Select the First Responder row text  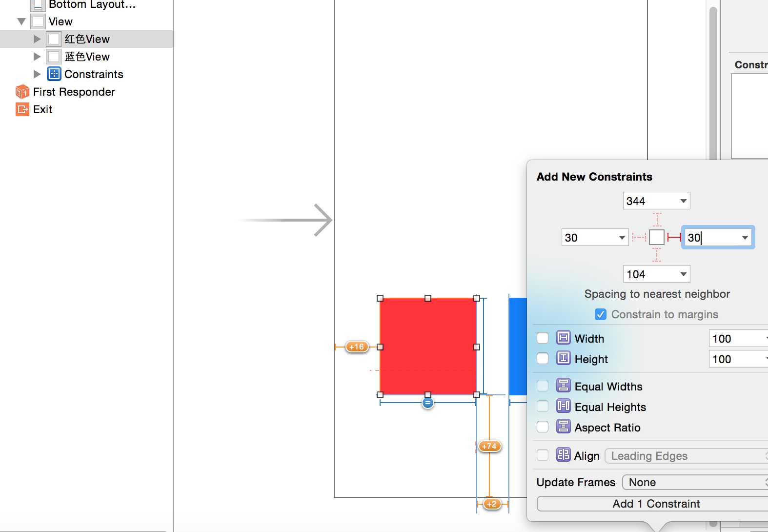click(74, 92)
